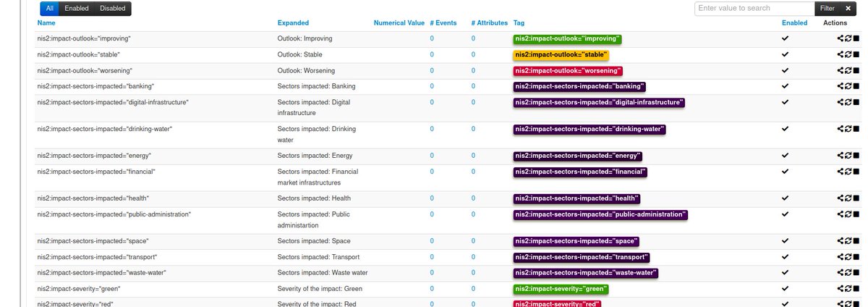Image resolution: width=868 pixels, height=307 pixels.
Task: Open the sectors-impacted="public-administration" tag badge
Action: coord(600,214)
